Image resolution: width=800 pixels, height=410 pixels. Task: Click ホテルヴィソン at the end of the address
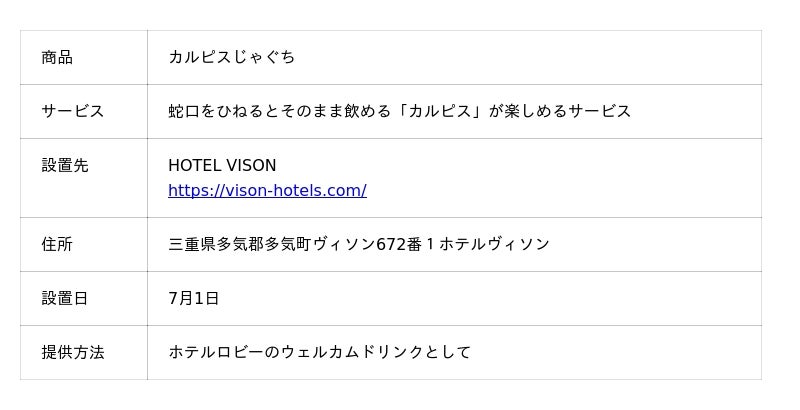tap(494, 244)
